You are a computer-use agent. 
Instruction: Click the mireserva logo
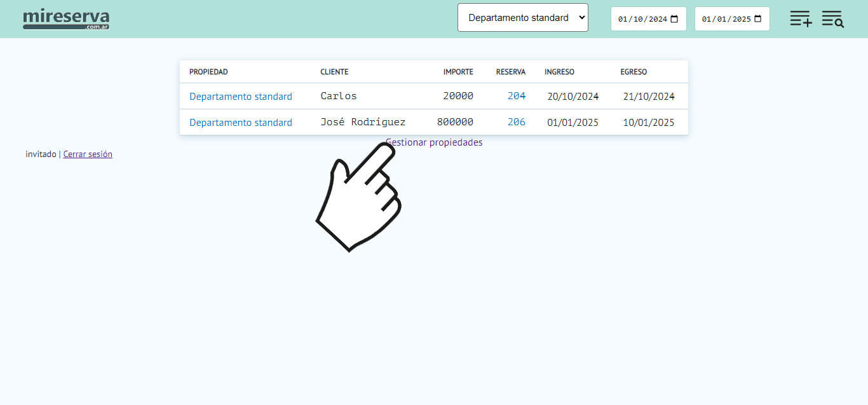(x=66, y=19)
